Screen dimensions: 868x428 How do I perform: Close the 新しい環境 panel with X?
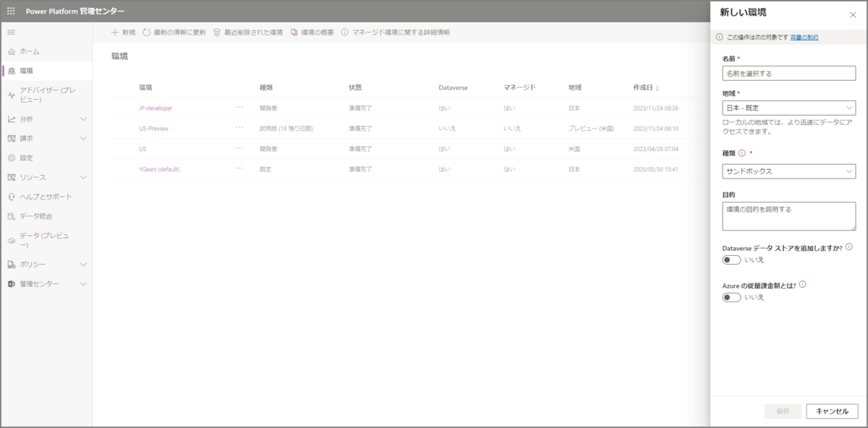[x=853, y=14]
